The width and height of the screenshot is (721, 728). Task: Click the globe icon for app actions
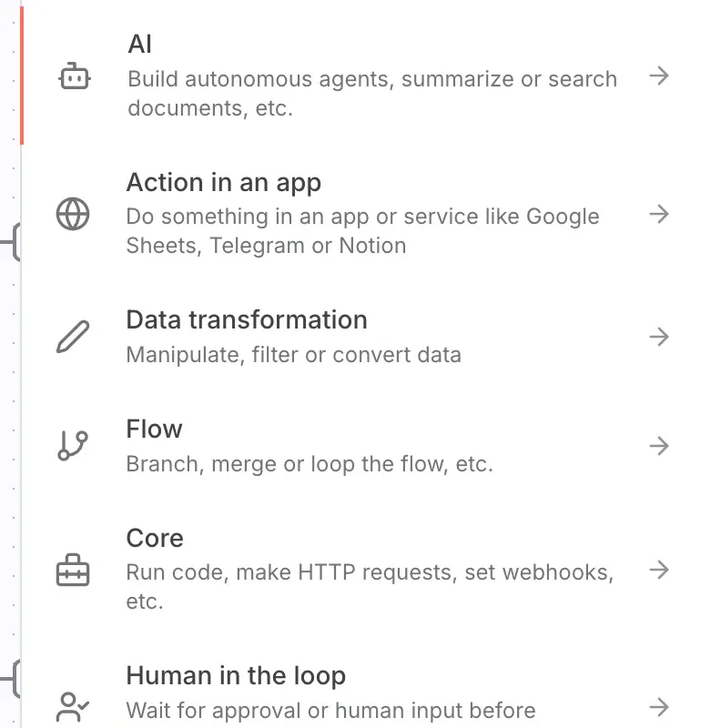click(73, 214)
